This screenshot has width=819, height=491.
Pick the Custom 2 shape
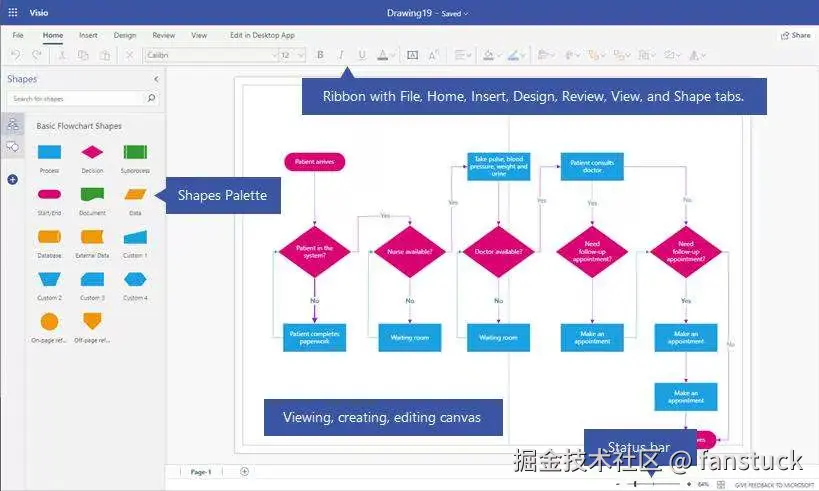click(x=50, y=279)
